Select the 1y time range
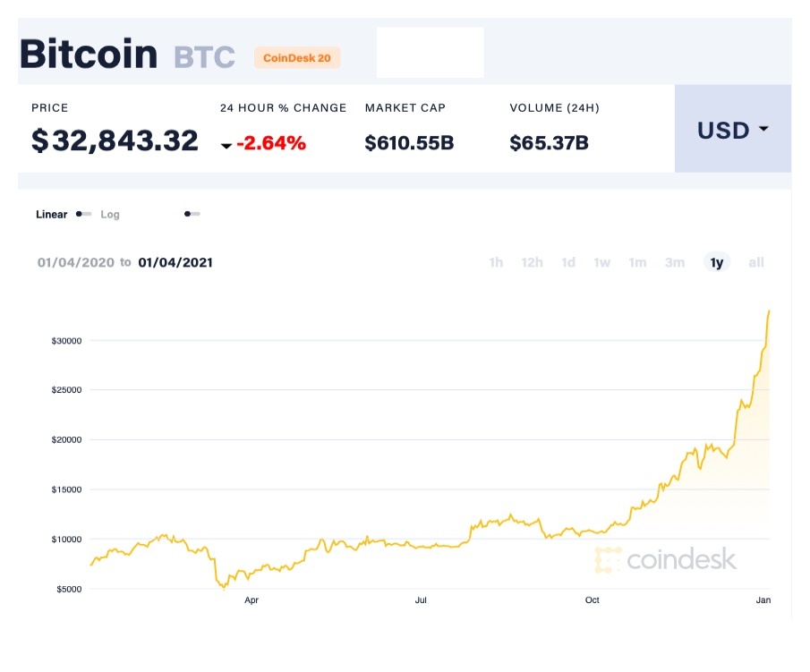The width and height of the screenshot is (810, 672). click(x=717, y=262)
